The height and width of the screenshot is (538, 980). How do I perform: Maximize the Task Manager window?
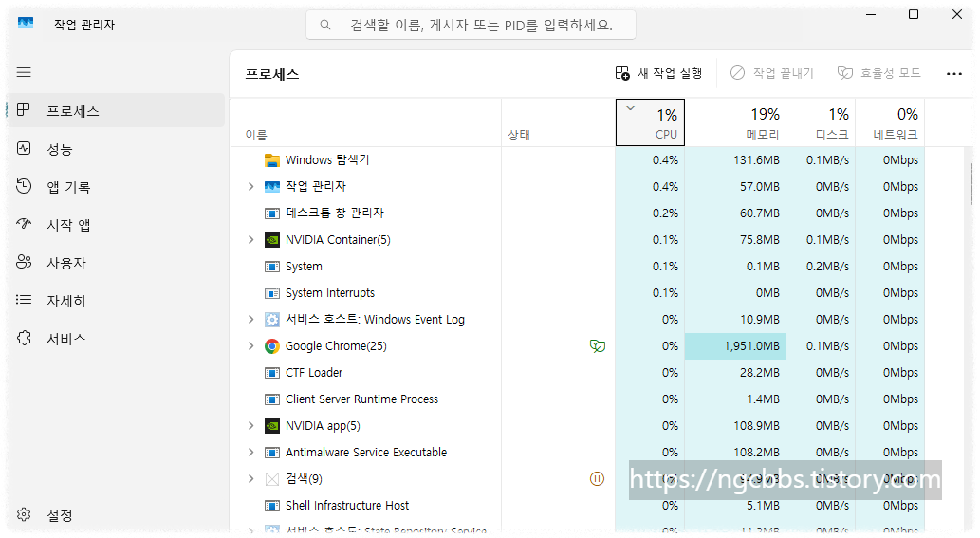(x=914, y=14)
